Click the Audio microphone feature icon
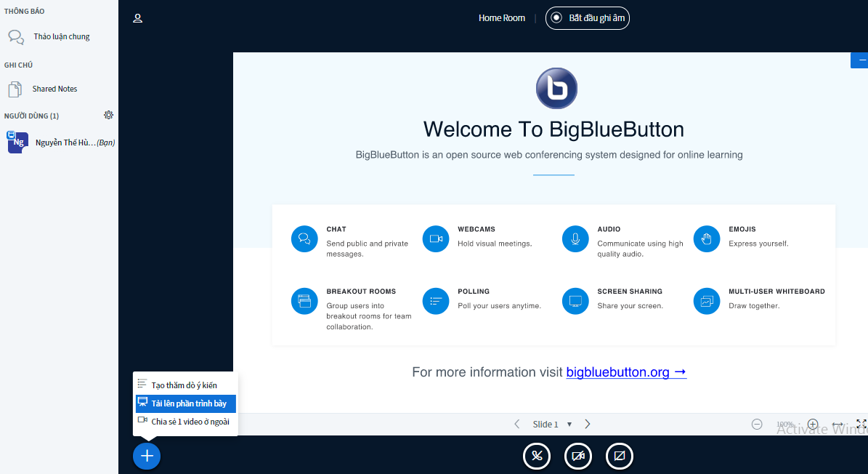 pyautogui.click(x=575, y=238)
